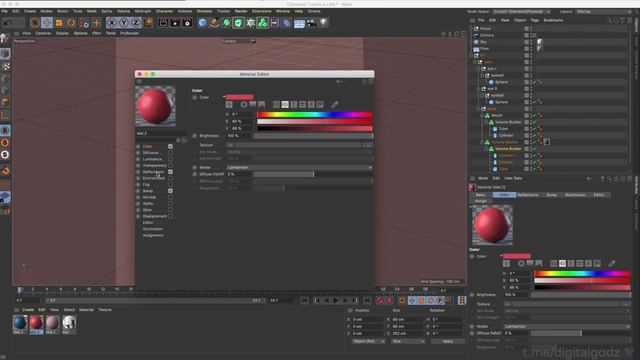
Task: Open the Node Space dropdown
Action: tap(521, 11)
